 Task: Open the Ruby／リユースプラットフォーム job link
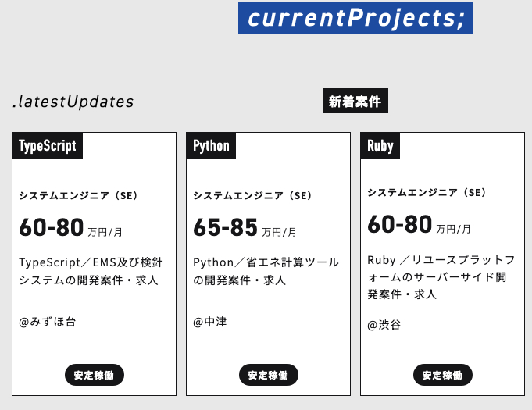(441, 276)
